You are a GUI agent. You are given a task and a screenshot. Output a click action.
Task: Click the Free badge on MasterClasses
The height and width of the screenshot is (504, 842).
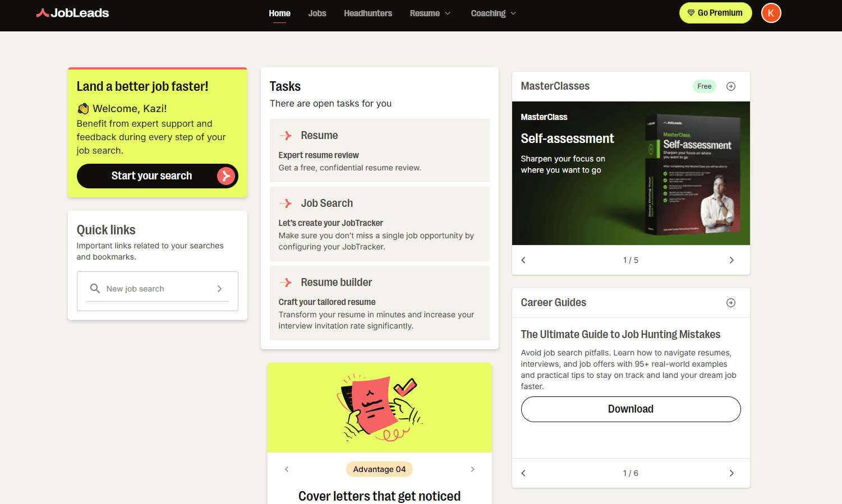click(705, 86)
